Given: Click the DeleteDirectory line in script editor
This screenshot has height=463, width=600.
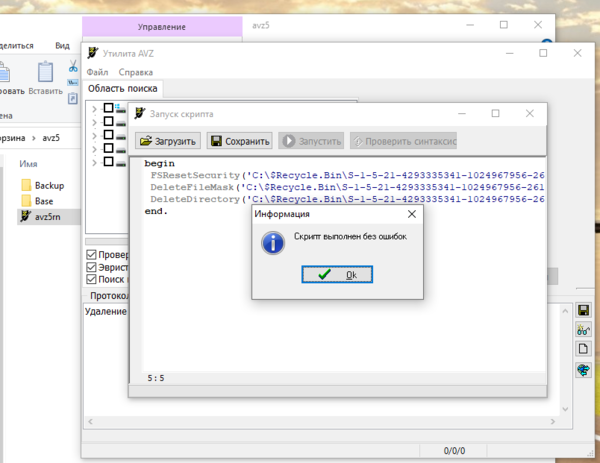Looking at the screenshot, I should (347, 199).
